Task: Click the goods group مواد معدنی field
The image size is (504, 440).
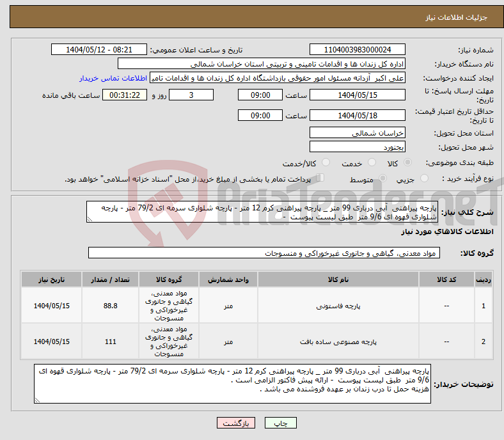Action: [264, 253]
